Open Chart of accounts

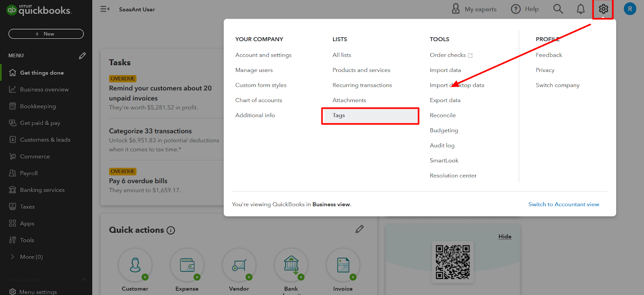(x=258, y=100)
